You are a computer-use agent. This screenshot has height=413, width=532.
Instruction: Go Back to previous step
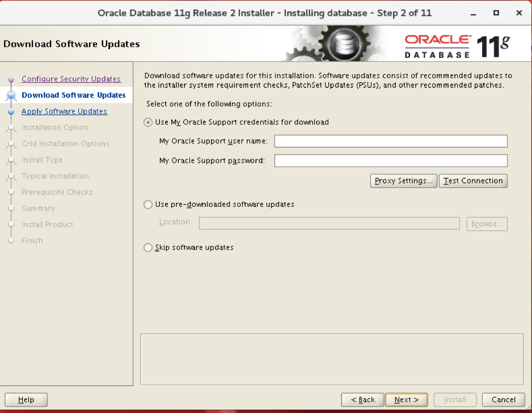[x=362, y=399]
